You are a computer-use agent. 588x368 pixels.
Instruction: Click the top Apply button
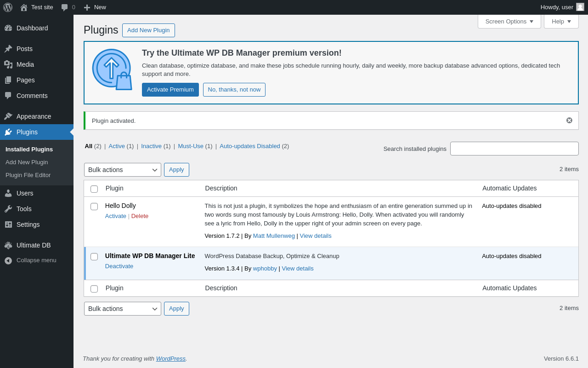(x=176, y=170)
